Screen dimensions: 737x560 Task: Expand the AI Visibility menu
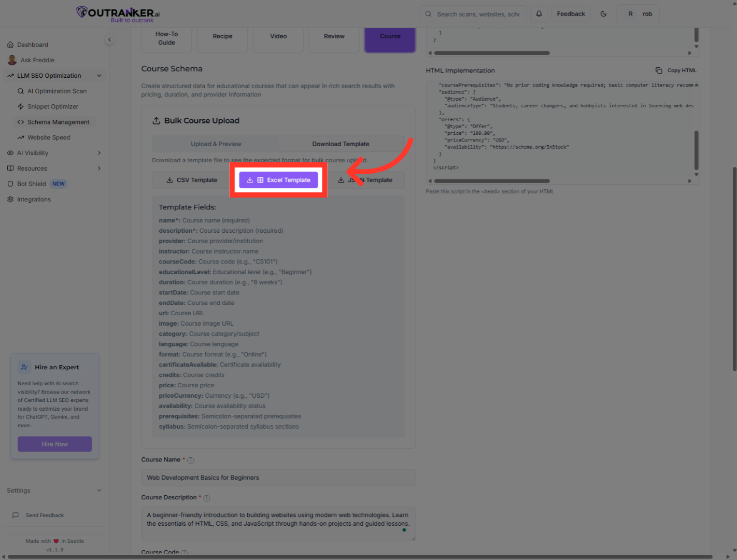pos(99,153)
